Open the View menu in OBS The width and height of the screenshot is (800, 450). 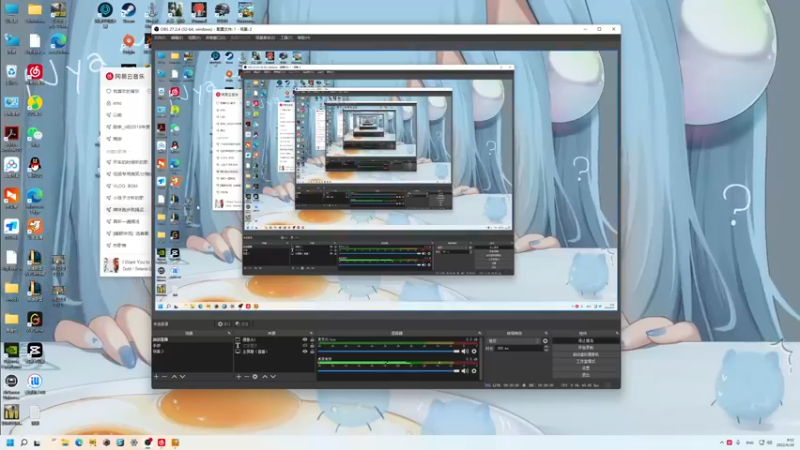click(194, 38)
